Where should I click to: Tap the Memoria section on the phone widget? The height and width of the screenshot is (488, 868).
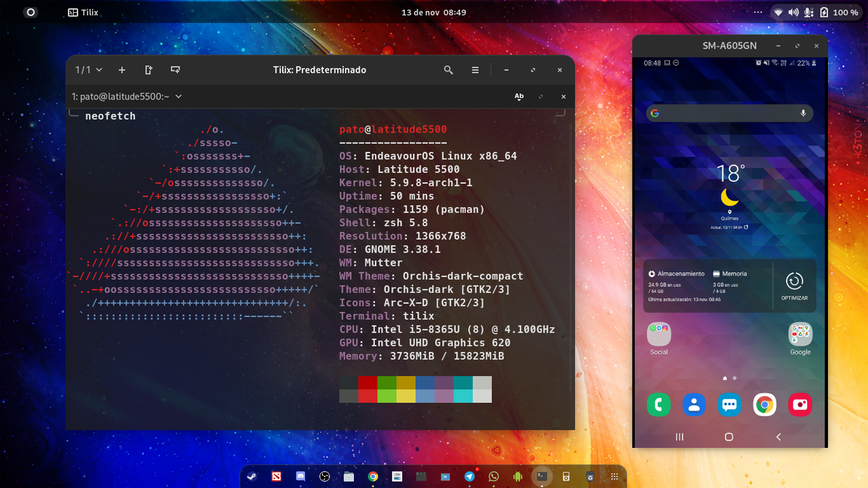(x=731, y=279)
